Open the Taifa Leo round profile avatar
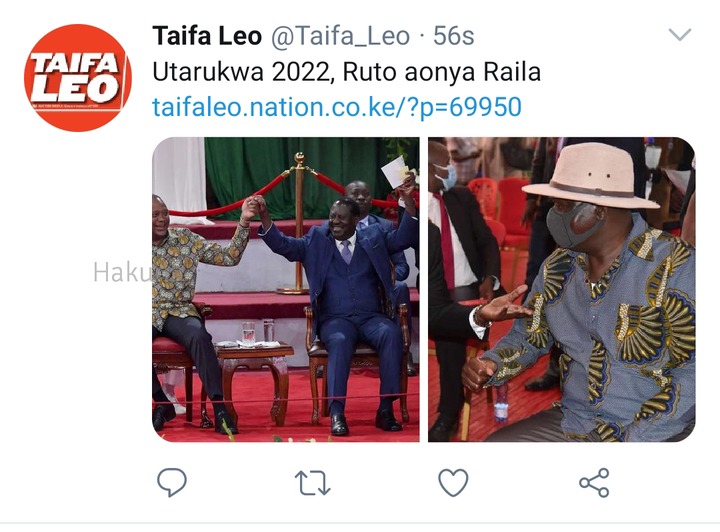The height and width of the screenshot is (532, 720). point(78,78)
